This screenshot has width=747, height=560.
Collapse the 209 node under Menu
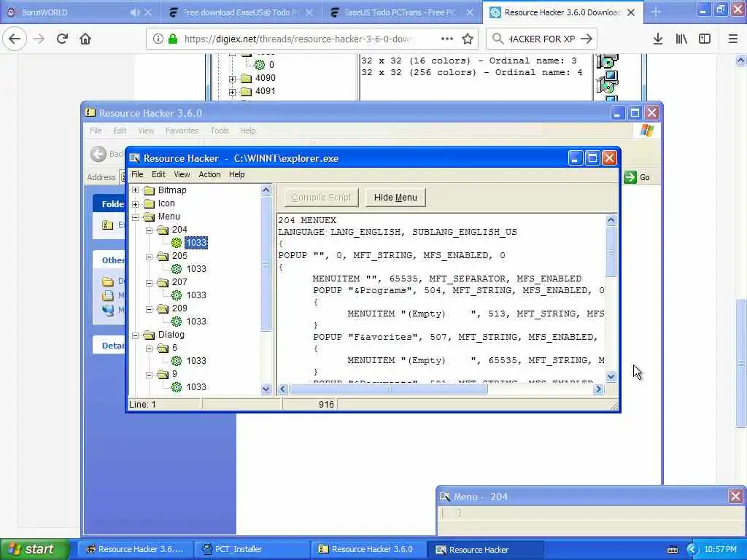coord(149,308)
